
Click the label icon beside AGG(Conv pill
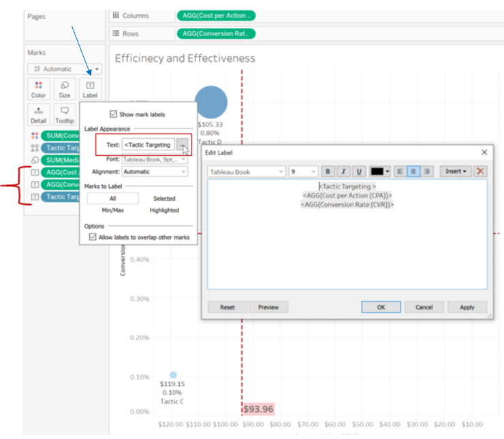pos(35,184)
